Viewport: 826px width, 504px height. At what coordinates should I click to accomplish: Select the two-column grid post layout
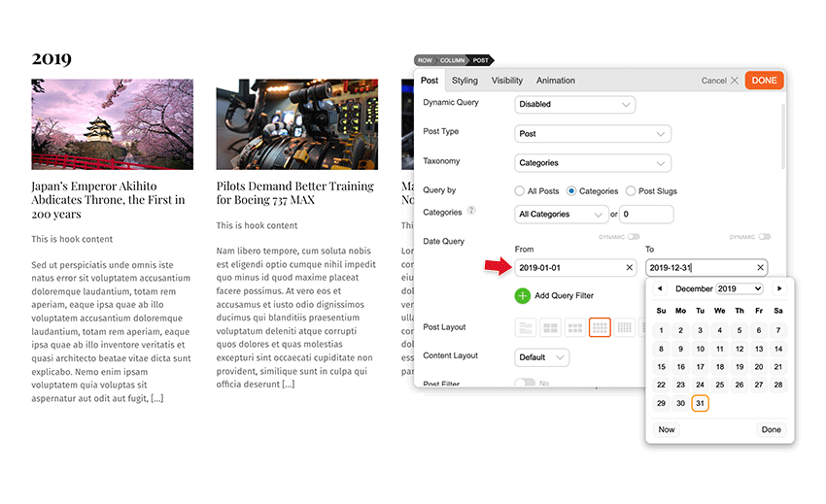coord(550,327)
